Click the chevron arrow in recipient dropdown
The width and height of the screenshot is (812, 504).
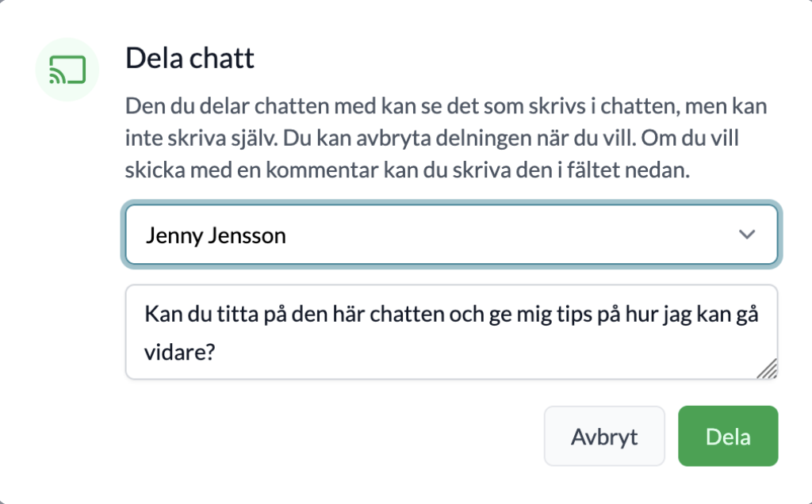point(746,235)
